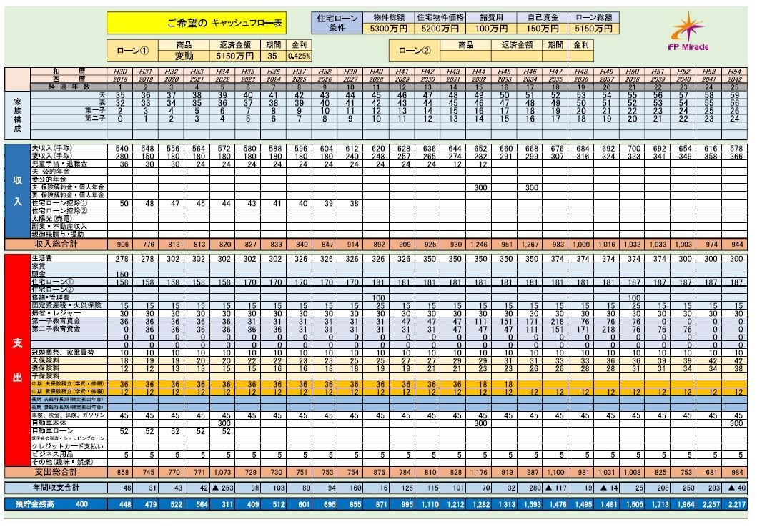
Task: Click the 住宅ローン条件 header cell
Action: 337,23
